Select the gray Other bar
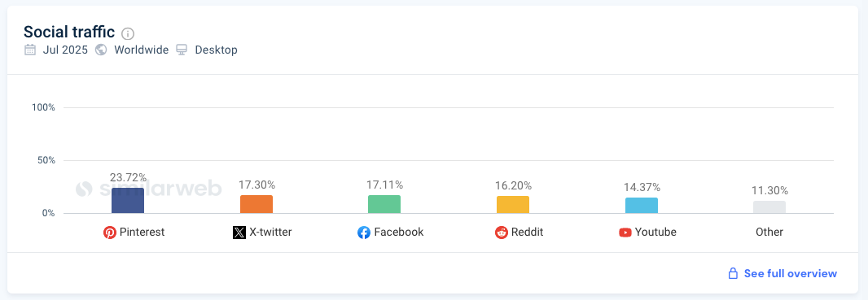The width and height of the screenshot is (868, 300). 769,207
